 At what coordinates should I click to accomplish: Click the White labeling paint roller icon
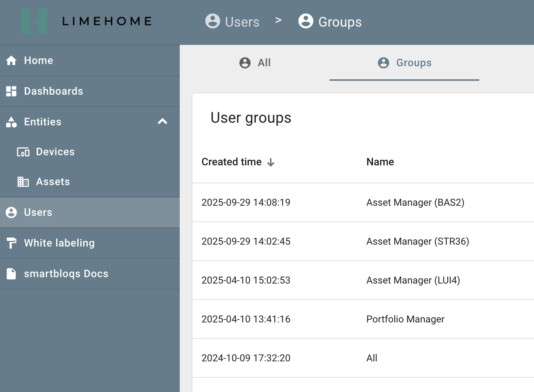(x=11, y=243)
